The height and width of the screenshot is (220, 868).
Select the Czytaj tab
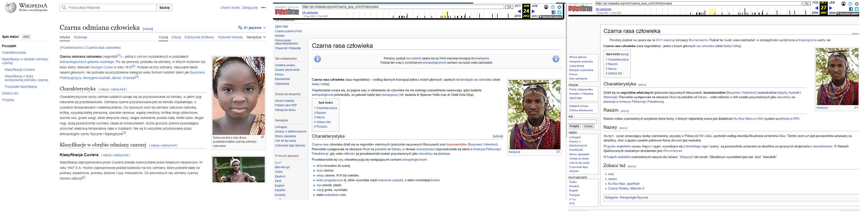coord(163,37)
